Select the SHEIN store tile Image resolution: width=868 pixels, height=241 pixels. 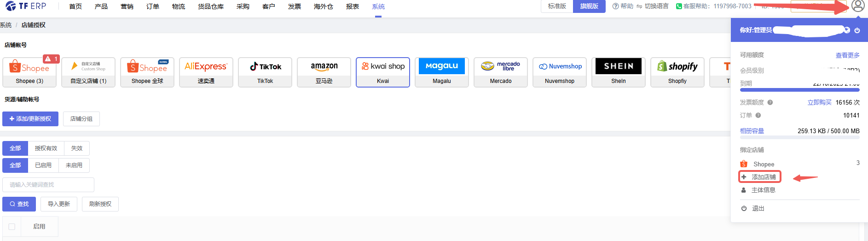click(619, 72)
